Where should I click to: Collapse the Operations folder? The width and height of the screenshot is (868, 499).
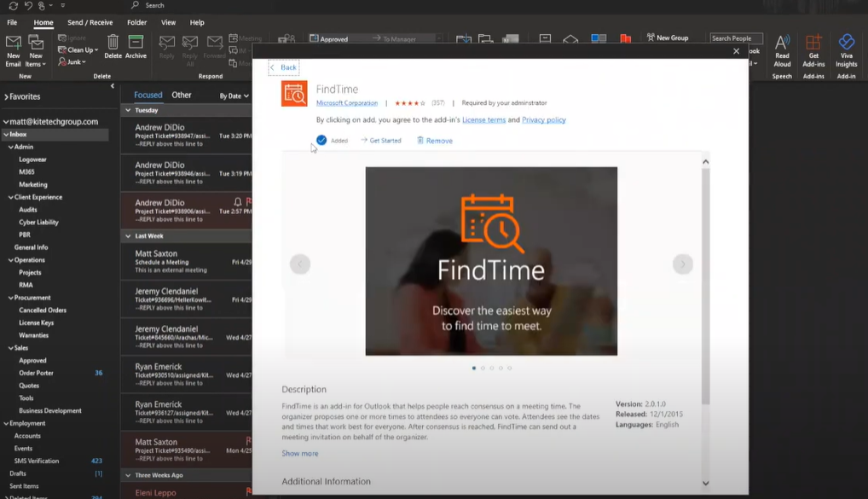[11, 260]
